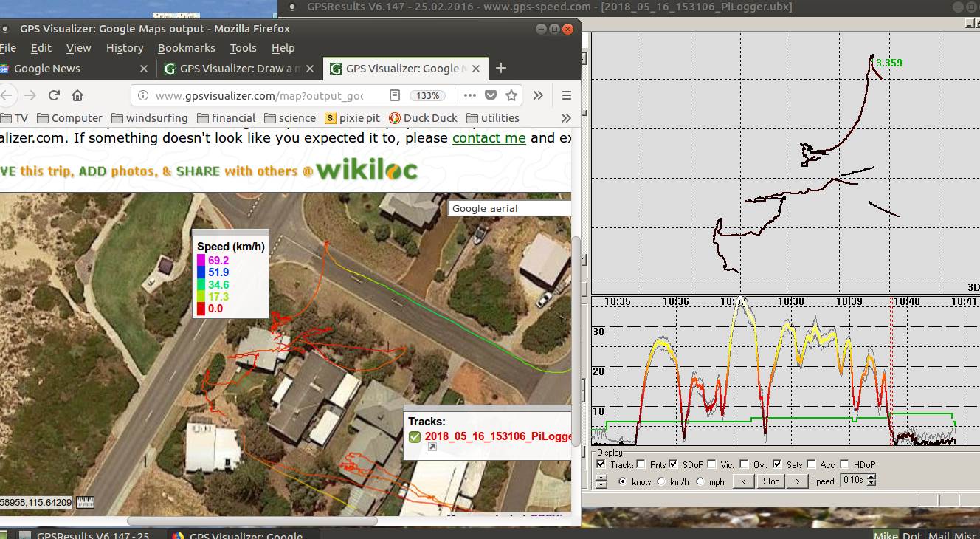Toggle reader view icon in the address bar
Screen dimensions: 980x539
pyautogui.click(x=395, y=95)
